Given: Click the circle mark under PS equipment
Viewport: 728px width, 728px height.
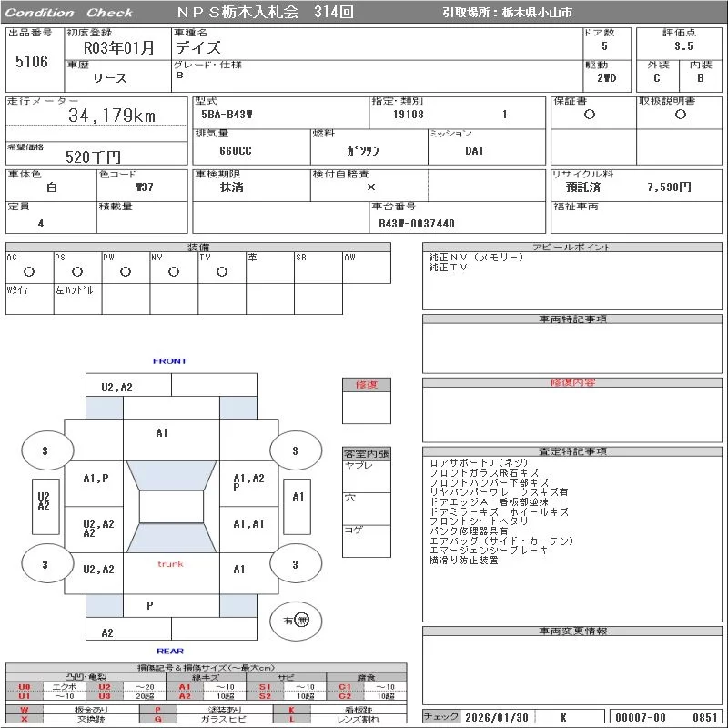Looking at the screenshot, I should tap(77, 271).
